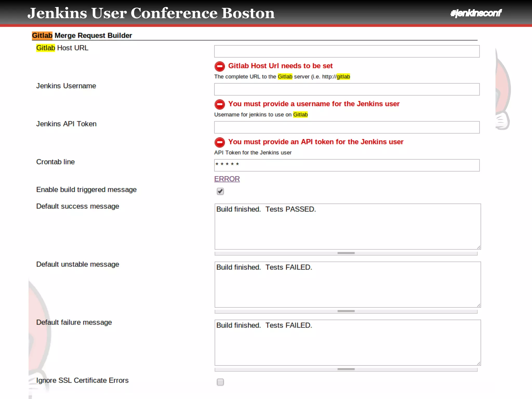
Task: Click the 'Gitlab Host URL' field label
Action: click(62, 48)
